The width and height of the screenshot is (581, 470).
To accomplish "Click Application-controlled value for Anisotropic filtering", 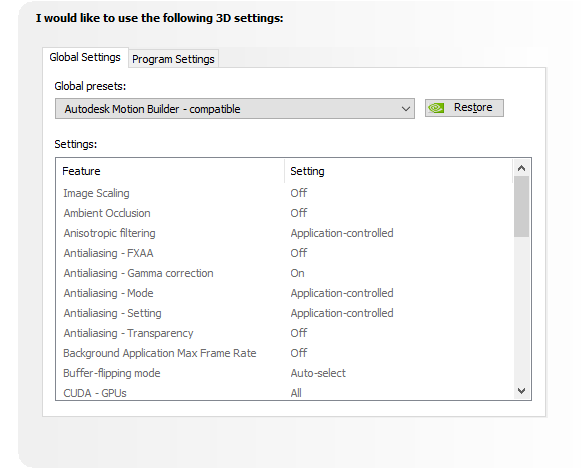I will coord(342,233).
